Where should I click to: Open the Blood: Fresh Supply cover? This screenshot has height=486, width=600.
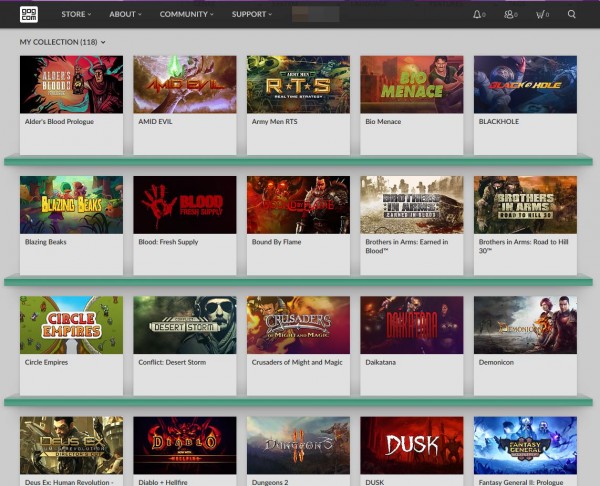tap(185, 205)
